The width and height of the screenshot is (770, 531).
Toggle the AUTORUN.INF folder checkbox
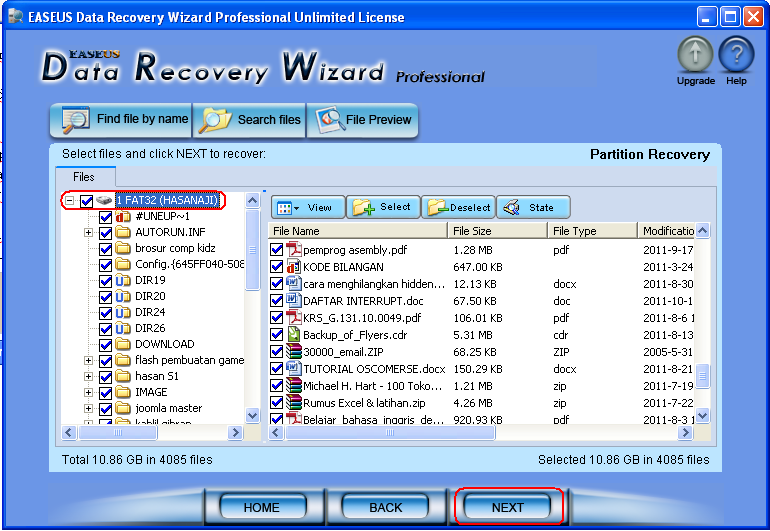click(x=105, y=233)
